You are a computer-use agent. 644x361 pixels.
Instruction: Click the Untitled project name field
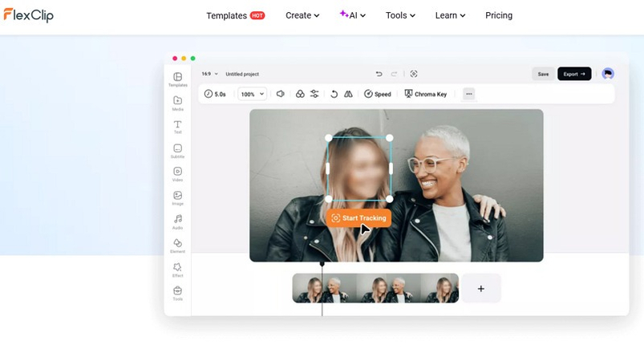pyautogui.click(x=242, y=75)
